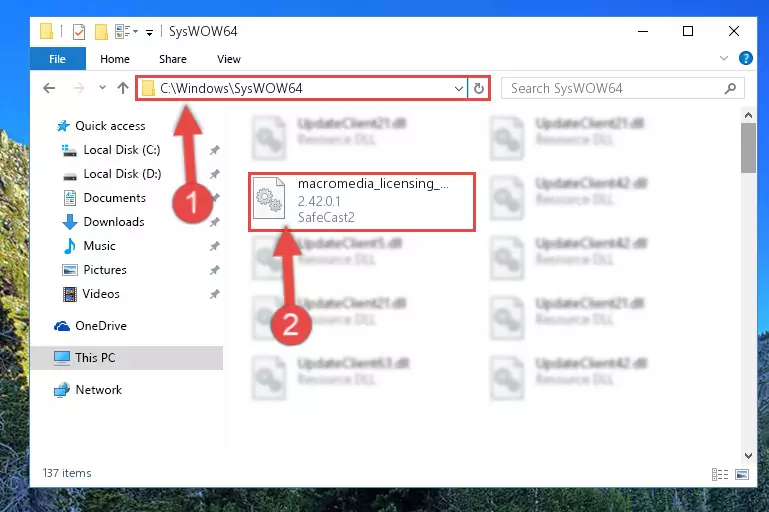Click the folder icon in the title bar

click(46, 31)
